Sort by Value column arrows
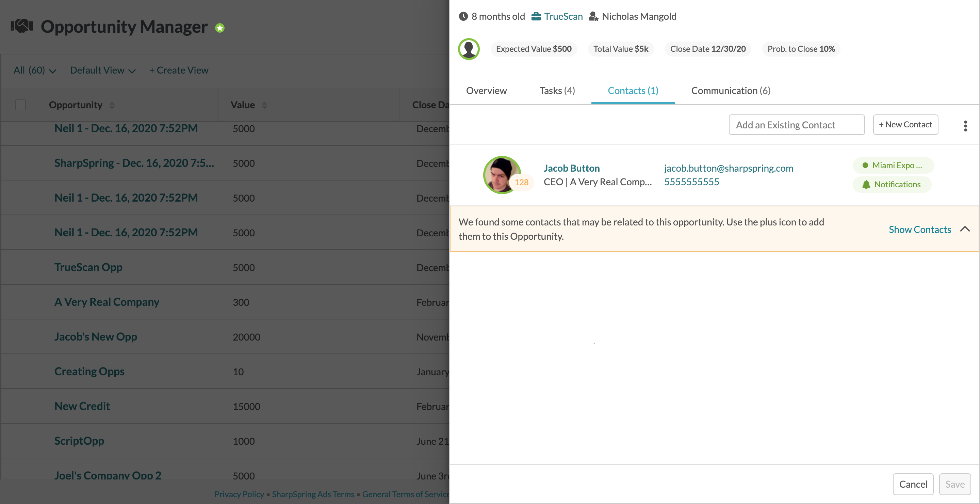 [264, 105]
